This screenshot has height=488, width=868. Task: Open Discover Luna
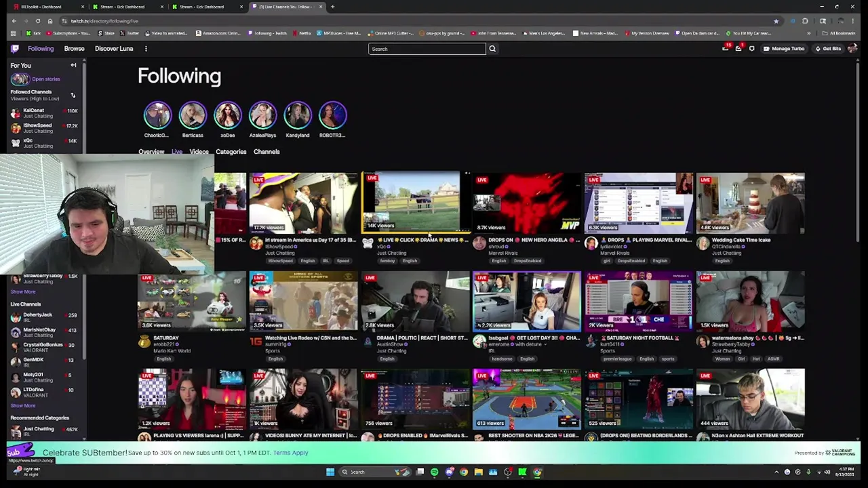pyautogui.click(x=114, y=49)
